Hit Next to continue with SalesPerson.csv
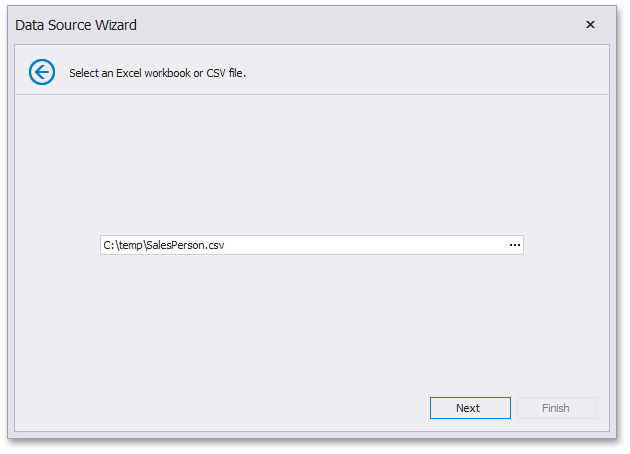This screenshot has height=454, width=630. [470, 408]
